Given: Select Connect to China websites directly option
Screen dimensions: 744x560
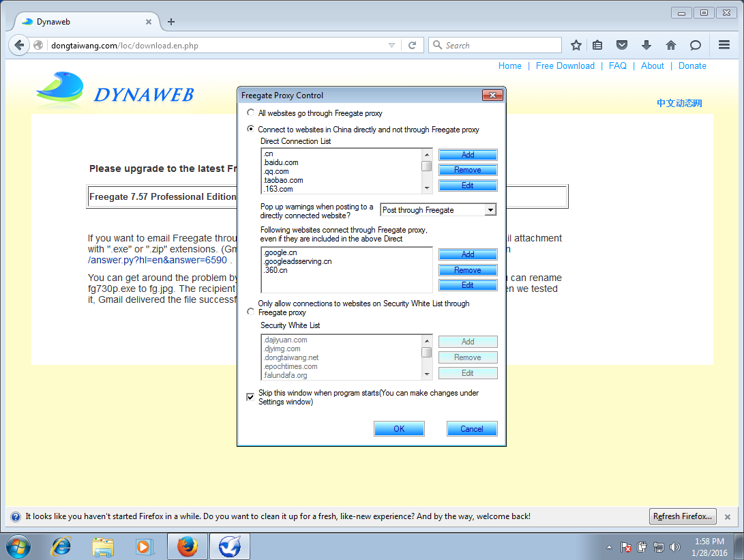Looking at the screenshot, I should click(250, 129).
